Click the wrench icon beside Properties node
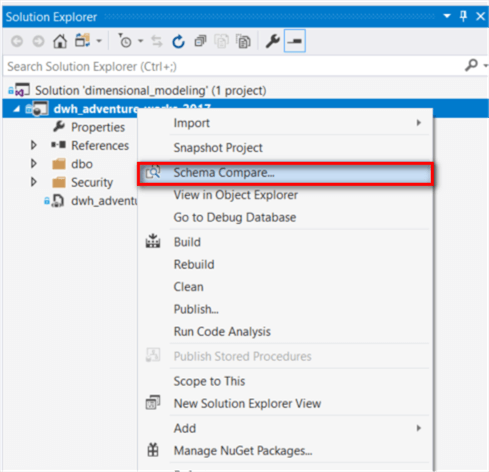Image resolution: width=489 pixels, height=472 pixels. tap(59, 127)
